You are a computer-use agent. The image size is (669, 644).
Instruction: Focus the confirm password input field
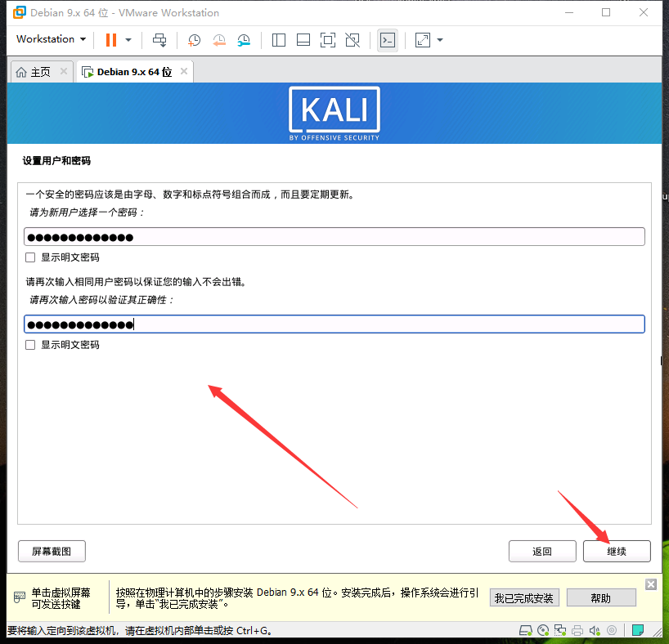[334, 324]
